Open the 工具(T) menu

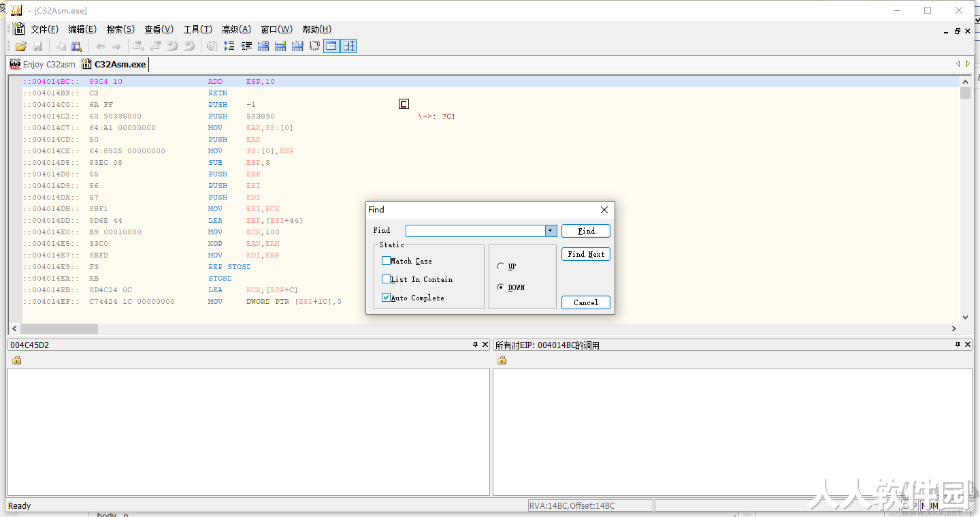[x=197, y=29]
